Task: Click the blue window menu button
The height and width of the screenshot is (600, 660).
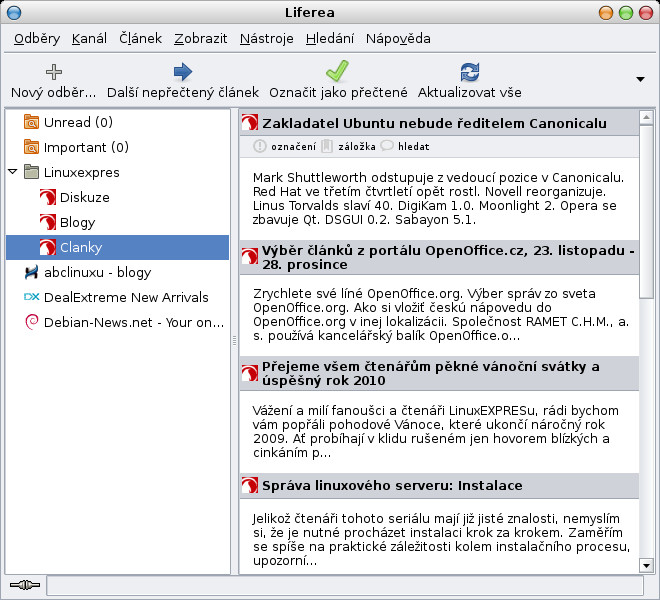Action: click(14, 13)
